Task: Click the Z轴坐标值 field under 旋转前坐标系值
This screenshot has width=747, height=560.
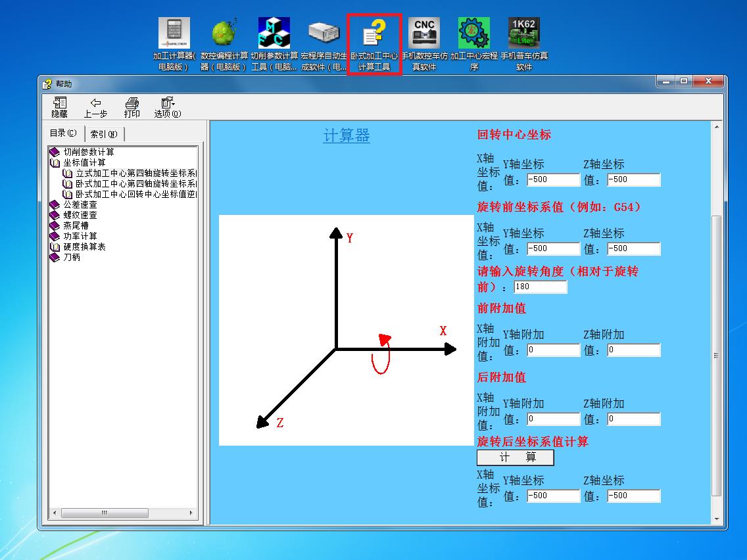Action: (x=634, y=248)
